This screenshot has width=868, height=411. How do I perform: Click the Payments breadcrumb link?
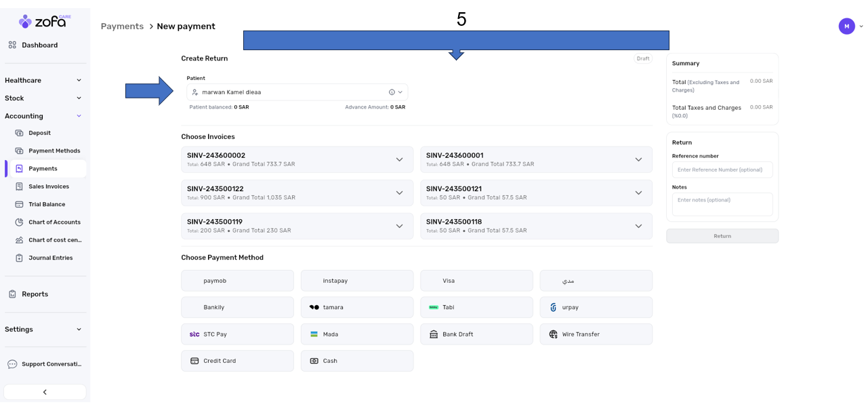tap(122, 26)
